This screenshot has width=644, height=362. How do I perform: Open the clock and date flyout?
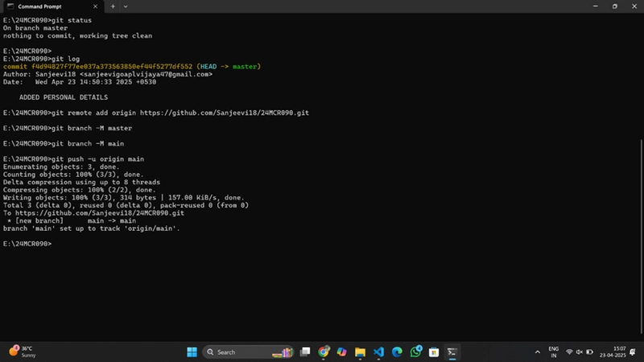[613, 352]
